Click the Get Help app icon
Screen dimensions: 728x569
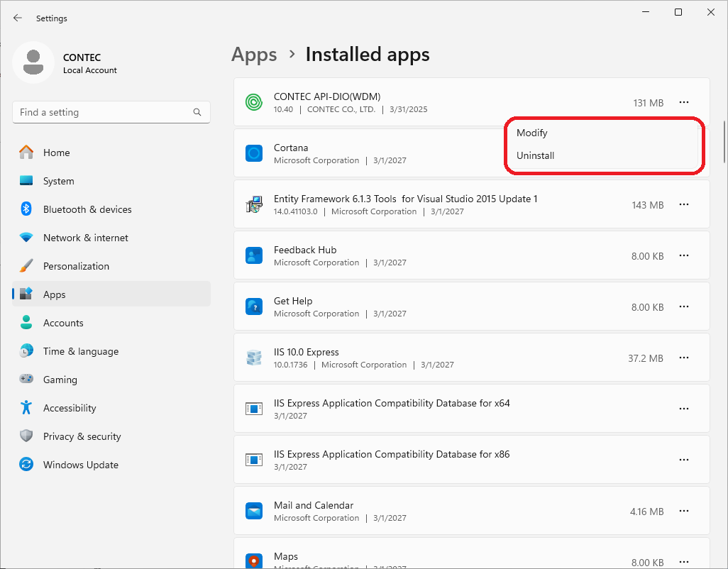254,306
